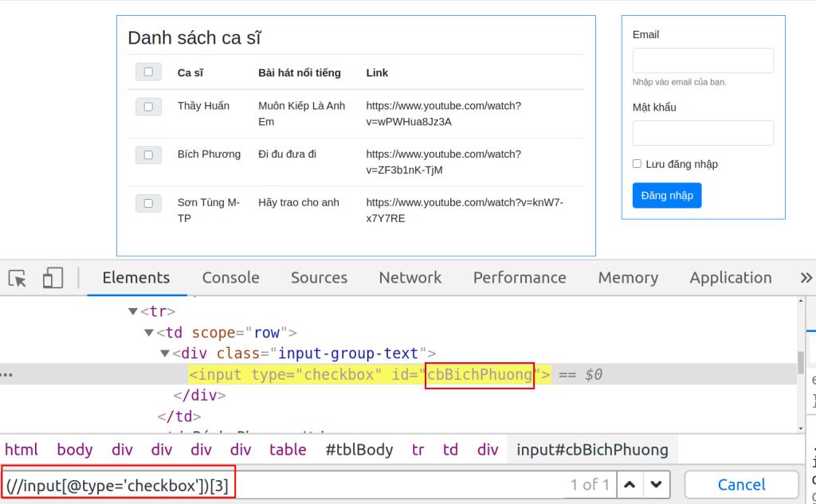Activate the inspect element picker icon
Screen dimensions: 816x504
pyautogui.click(x=18, y=278)
